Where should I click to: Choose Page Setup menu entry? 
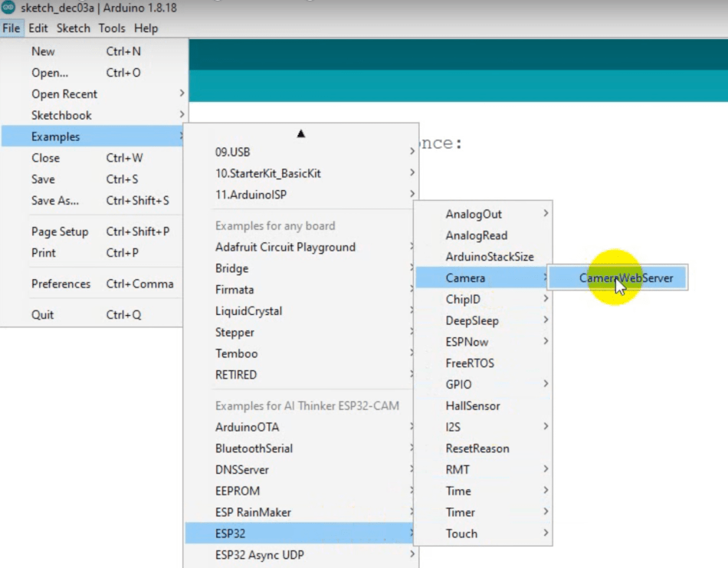93,231
